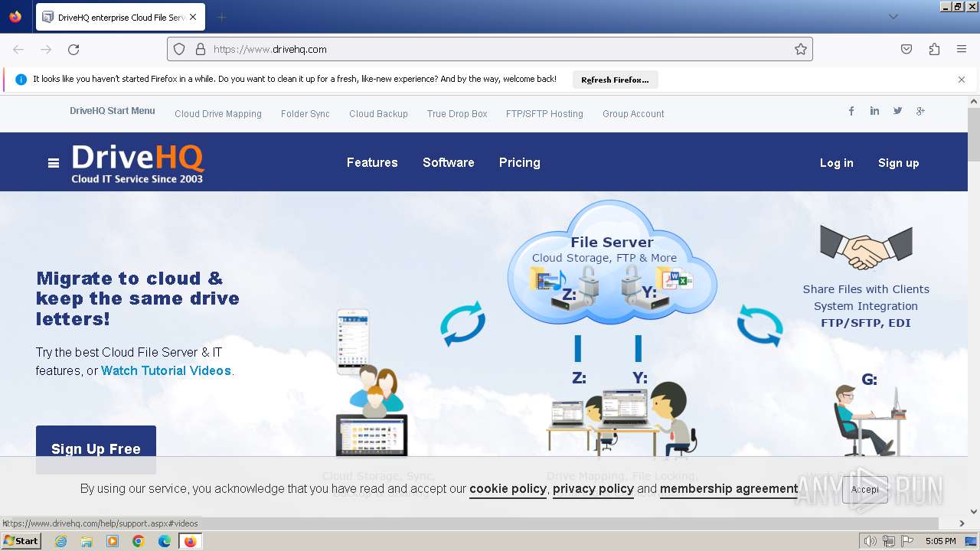Screen dimensions: 980x551
Task: Open the cookie policy link
Action: tap(508, 489)
